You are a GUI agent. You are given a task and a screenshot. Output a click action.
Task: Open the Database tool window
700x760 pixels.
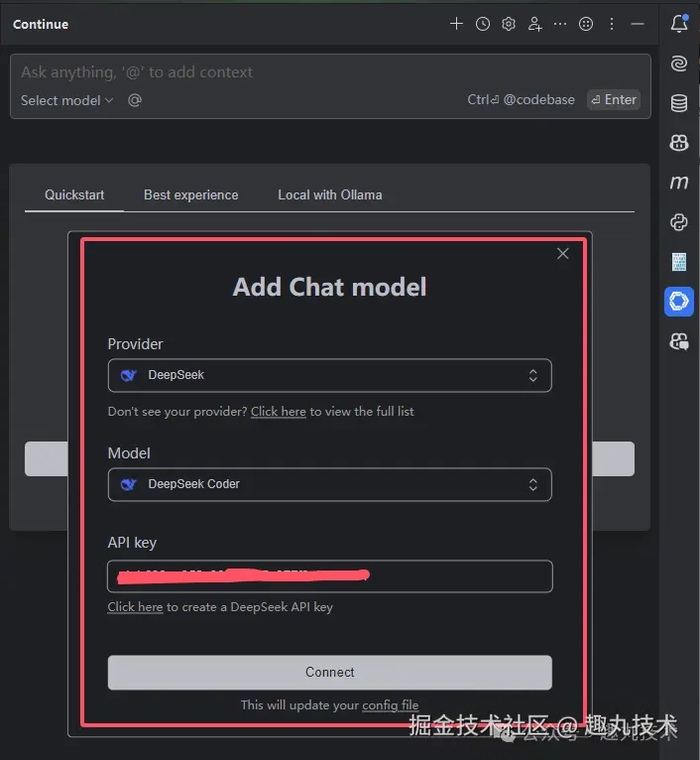click(679, 103)
